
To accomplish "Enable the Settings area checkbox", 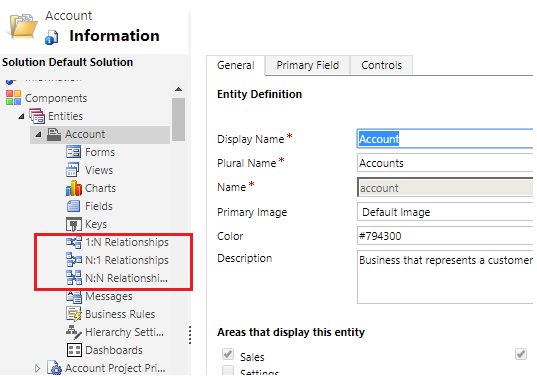I will (228, 370).
